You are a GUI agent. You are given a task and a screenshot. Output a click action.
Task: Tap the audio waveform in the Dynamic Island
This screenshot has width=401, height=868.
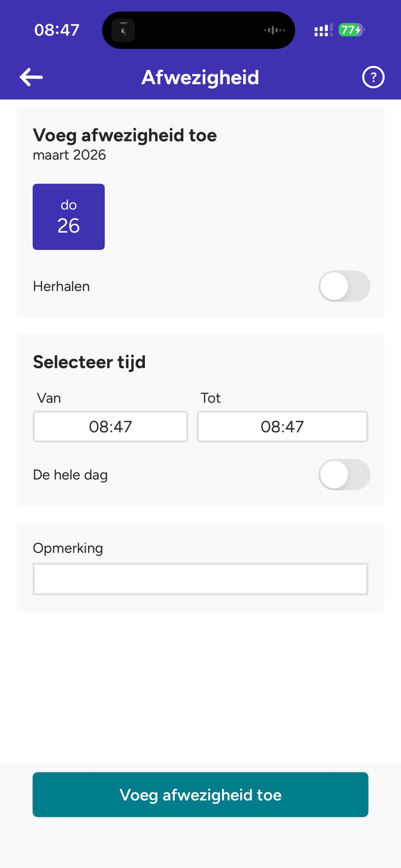[x=274, y=30]
